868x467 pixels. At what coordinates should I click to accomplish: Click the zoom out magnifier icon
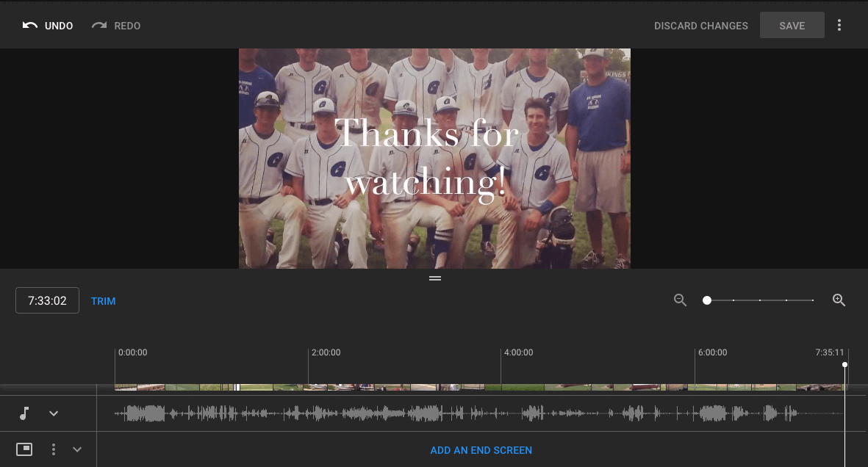coord(681,300)
